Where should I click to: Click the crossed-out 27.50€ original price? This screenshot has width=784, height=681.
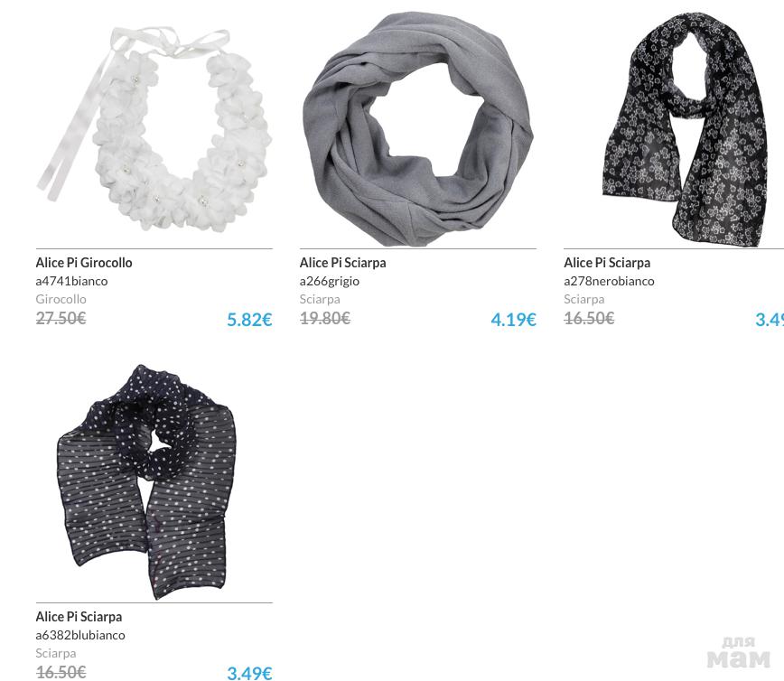point(61,318)
